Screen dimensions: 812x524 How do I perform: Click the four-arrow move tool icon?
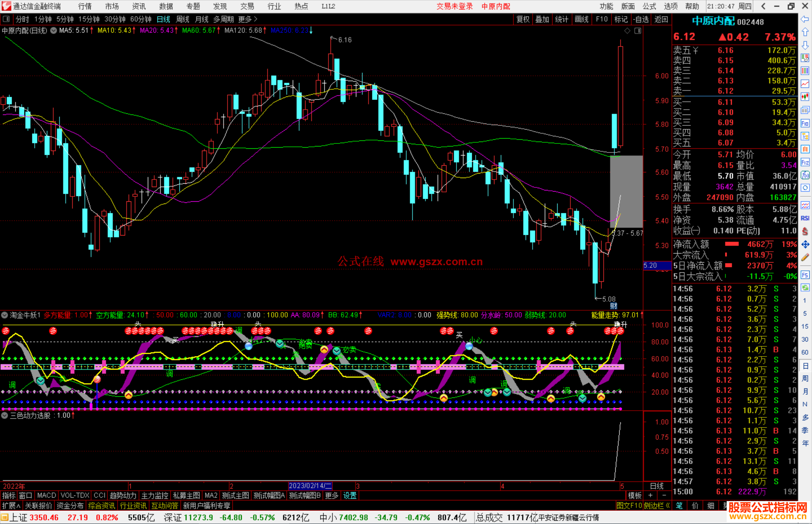coord(805,245)
